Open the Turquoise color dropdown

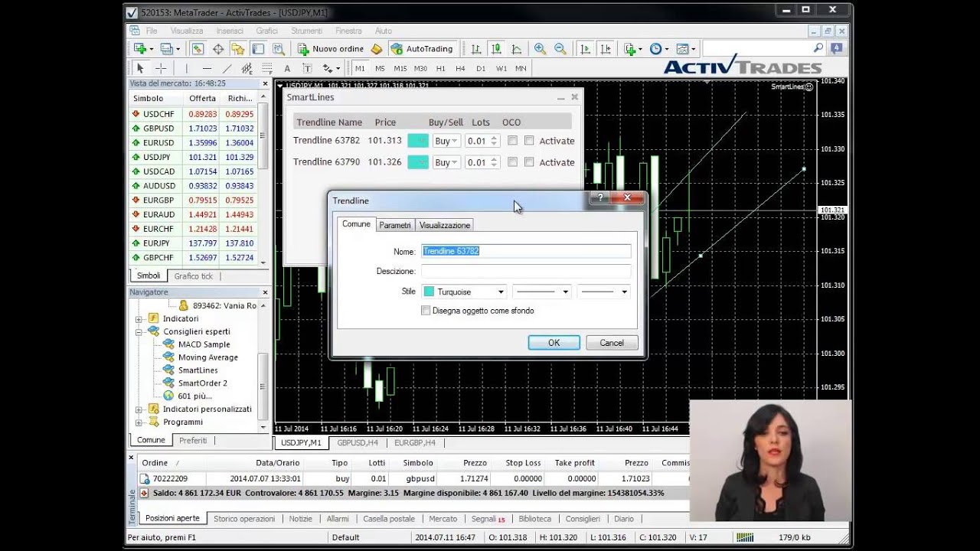[464, 292]
